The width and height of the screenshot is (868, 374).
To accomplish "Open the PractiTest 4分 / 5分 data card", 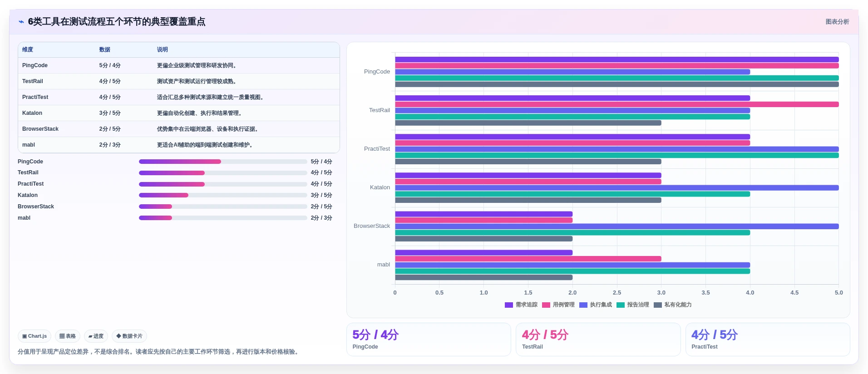I will tap(768, 340).
